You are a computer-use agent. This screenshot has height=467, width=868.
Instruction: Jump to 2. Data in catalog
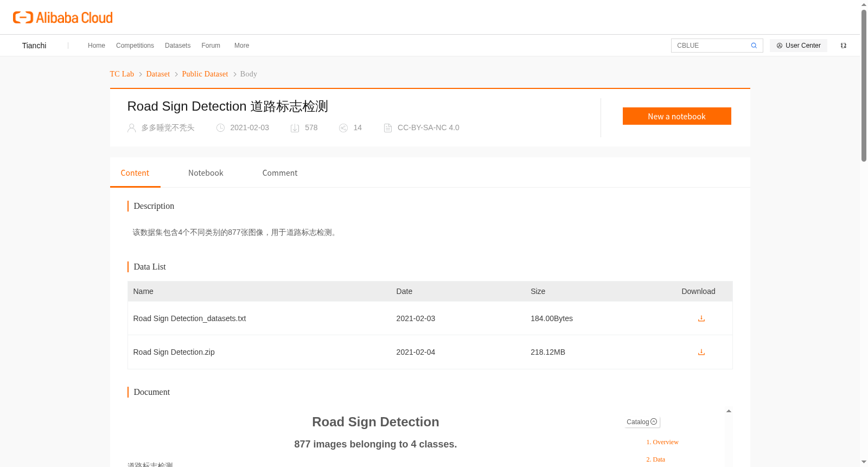coord(655,459)
